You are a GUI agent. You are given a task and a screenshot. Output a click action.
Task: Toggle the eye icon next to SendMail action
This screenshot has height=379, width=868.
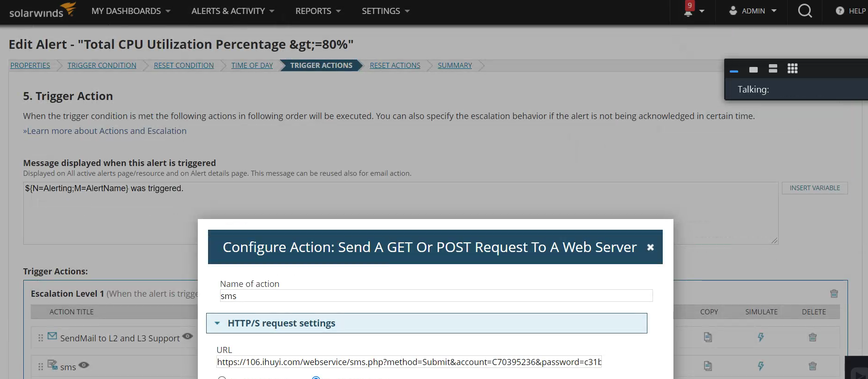tap(188, 337)
